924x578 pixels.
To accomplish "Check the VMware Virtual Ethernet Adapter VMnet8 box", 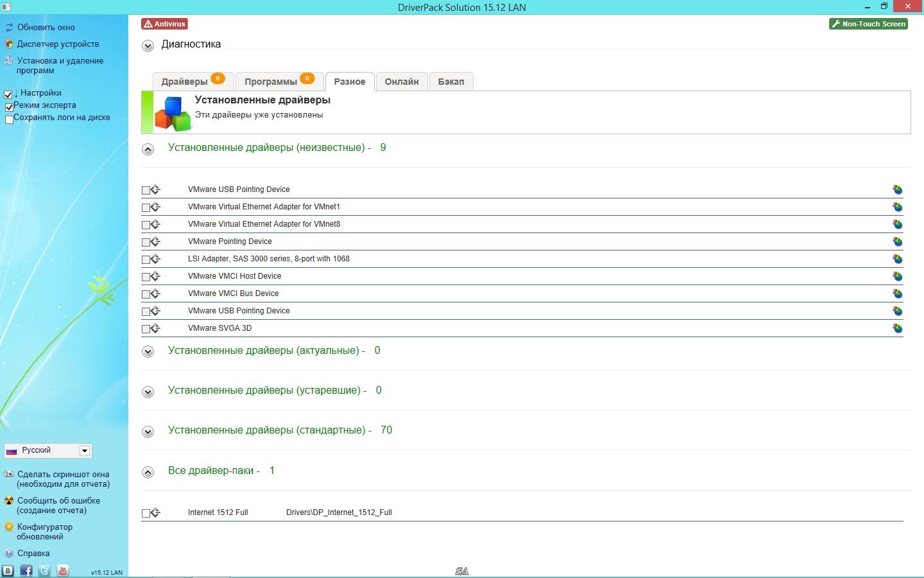I will pyautogui.click(x=146, y=225).
